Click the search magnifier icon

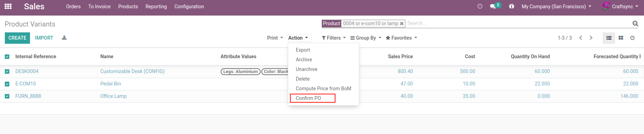pos(635,23)
